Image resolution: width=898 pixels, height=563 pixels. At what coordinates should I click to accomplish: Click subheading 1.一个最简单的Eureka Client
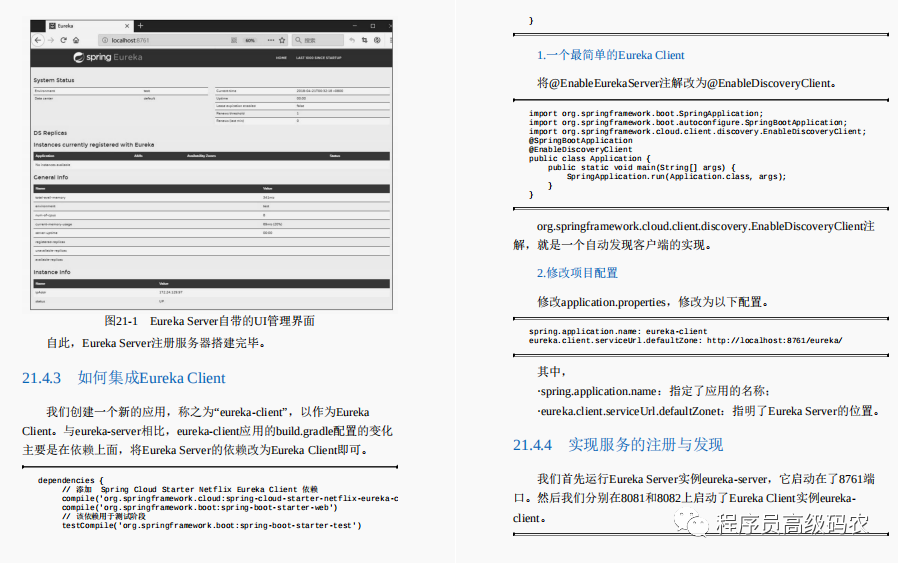(x=611, y=56)
